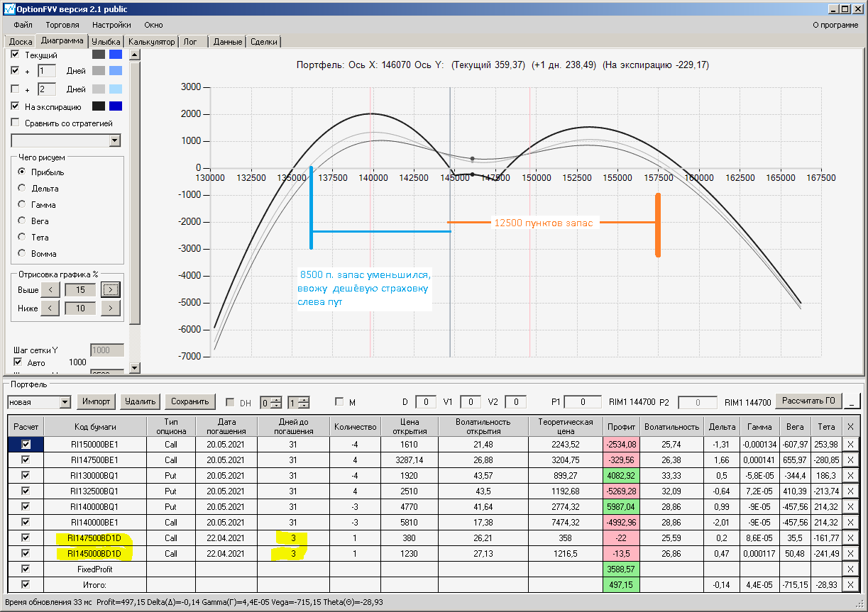Viewport: 868px width, 612px height.
Task: Toggle the 'Сравнить со стратегией' checkbox
Action: click(x=16, y=123)
